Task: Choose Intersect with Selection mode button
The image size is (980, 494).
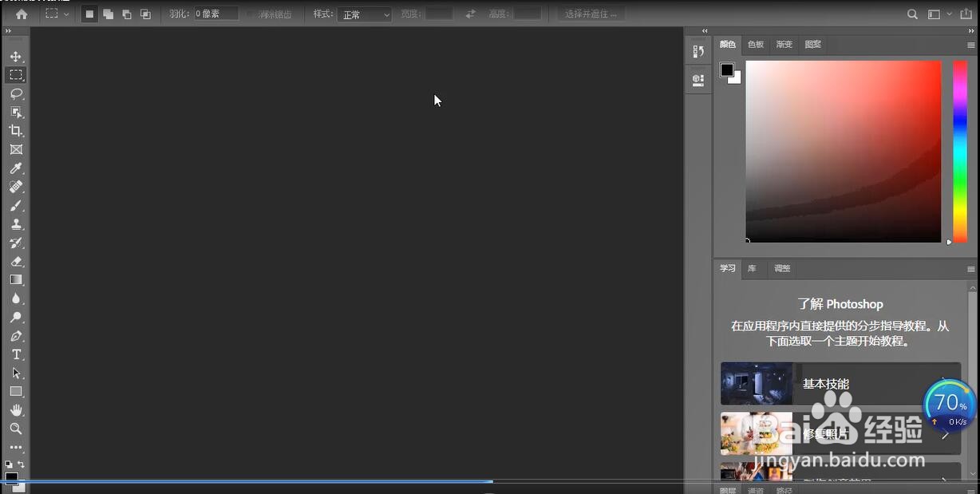Action: [x=145, y=14]
